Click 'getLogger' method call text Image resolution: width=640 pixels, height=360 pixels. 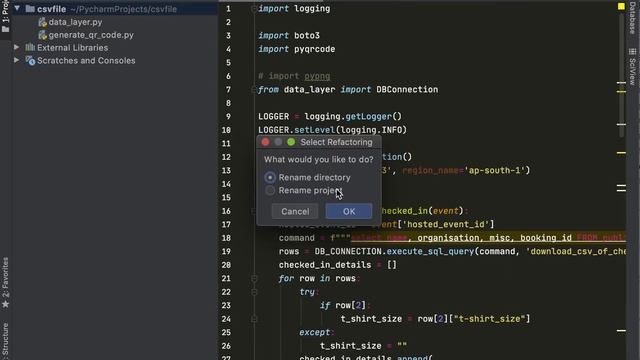click(x=368, y=117)
